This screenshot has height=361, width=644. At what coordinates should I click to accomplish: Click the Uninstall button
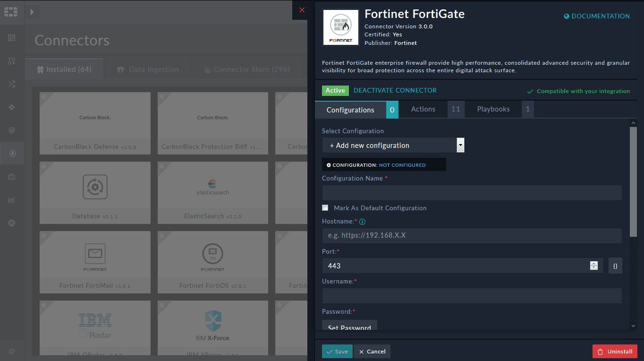coord(615,352)
